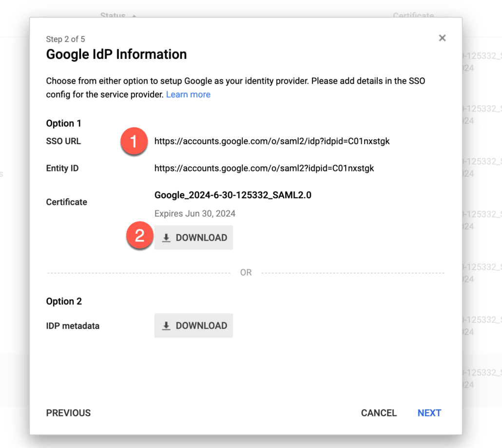This screenshot has width=502, height=448.
Task: Click the 'Google IdP Information' heading
Action: (x=116, y=55)
